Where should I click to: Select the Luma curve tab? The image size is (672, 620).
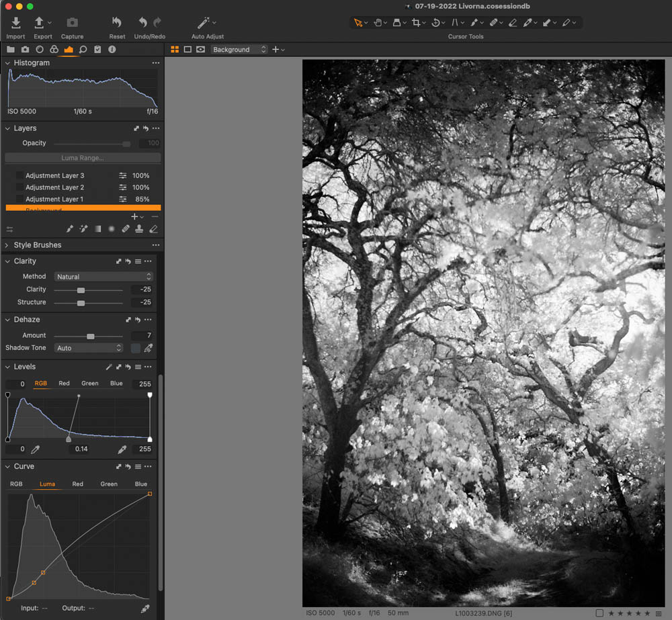(x=47, y=484)
